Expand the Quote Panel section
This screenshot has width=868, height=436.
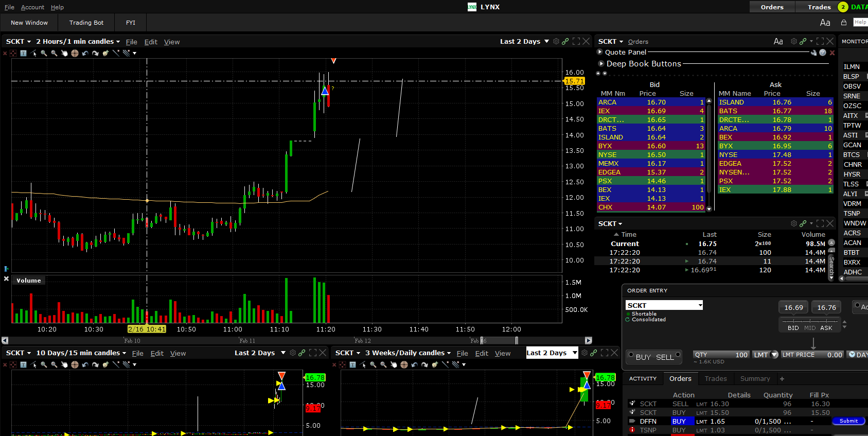click(599, 52)
